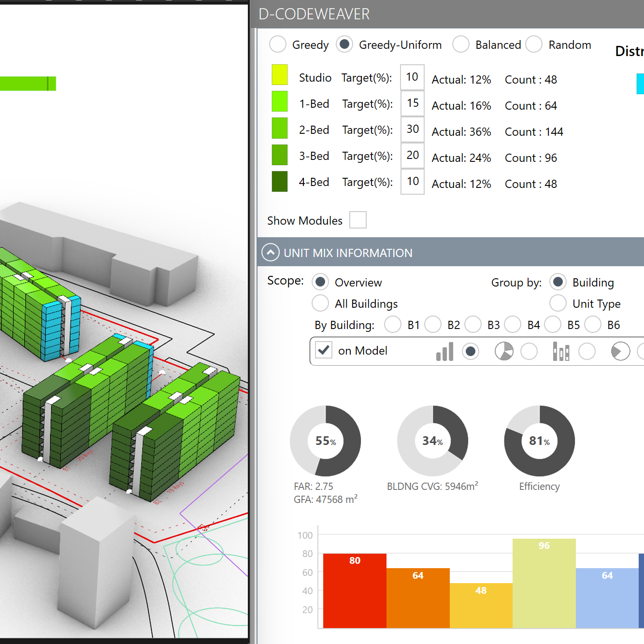644x644 pixels.
Task: Group by Unit Type
Action: click(x=558, y=303)
